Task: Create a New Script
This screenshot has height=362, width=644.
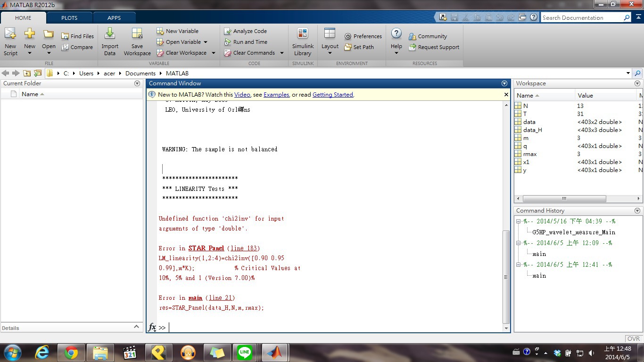Action: point(10,41)
